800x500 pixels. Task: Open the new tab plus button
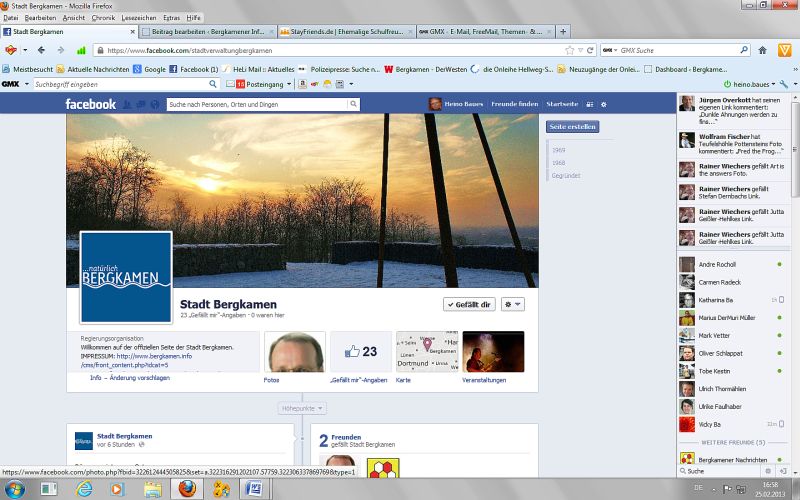(x=563, y=32)
